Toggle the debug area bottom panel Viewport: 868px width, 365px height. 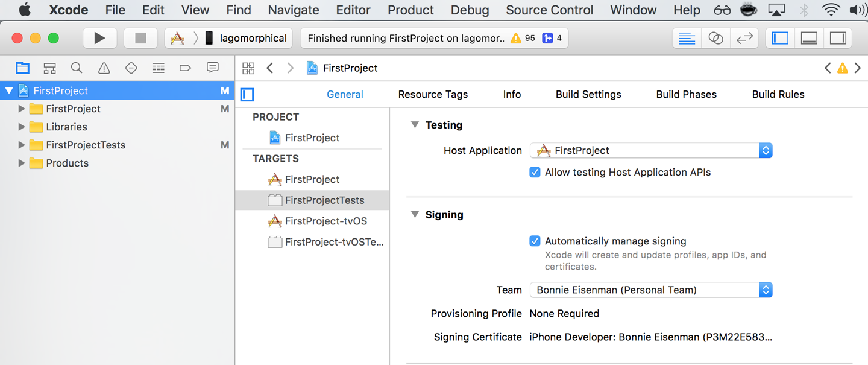809,38
